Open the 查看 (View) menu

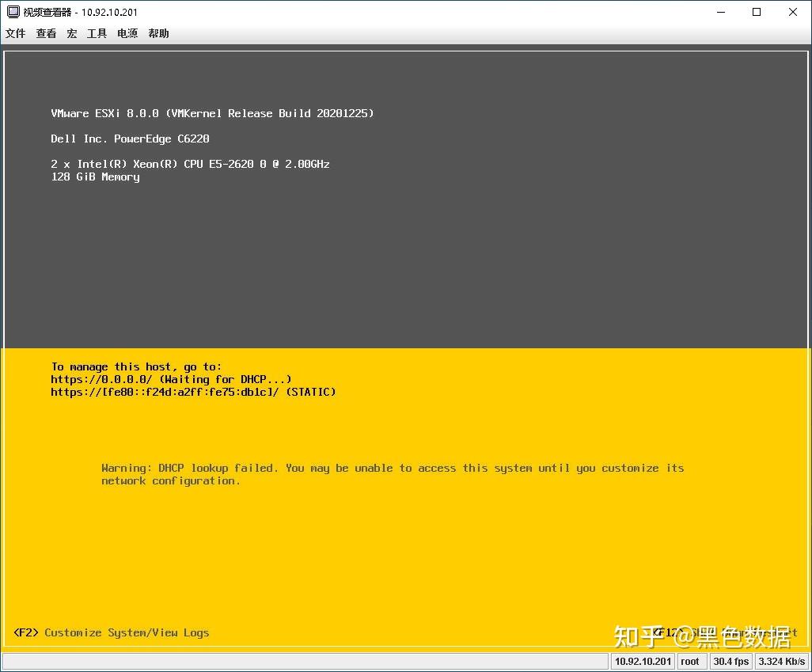click(x=46, y=33)
